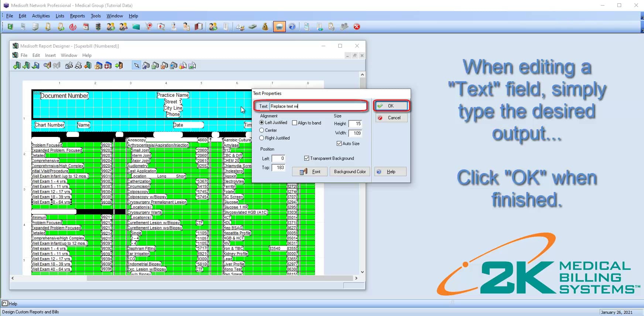
Task: Save the report with the disk icon
Action: (x=35, y=66)
